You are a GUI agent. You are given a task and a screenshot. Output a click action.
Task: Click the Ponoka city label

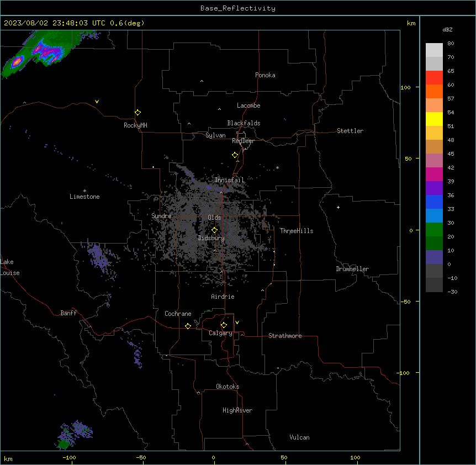coord(265,75)
